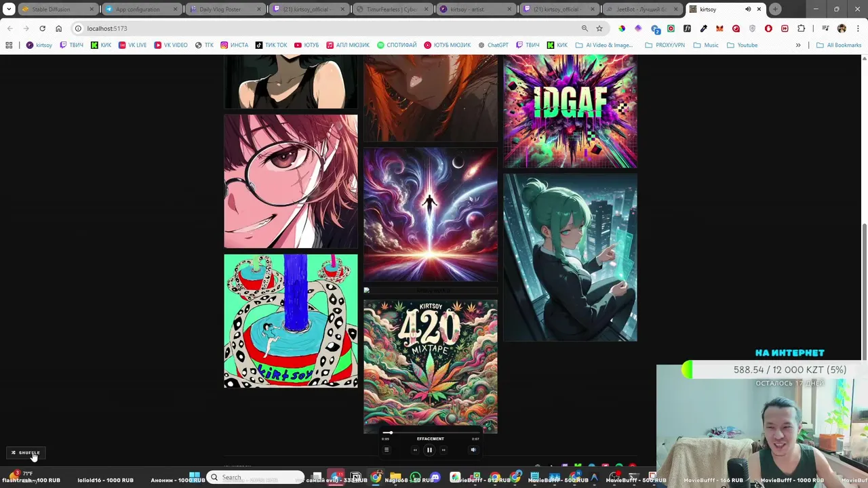The height and width of the screenshot is (488, 868).
Task: Open the Windows Start menu
Action: [x=195, y=476]
